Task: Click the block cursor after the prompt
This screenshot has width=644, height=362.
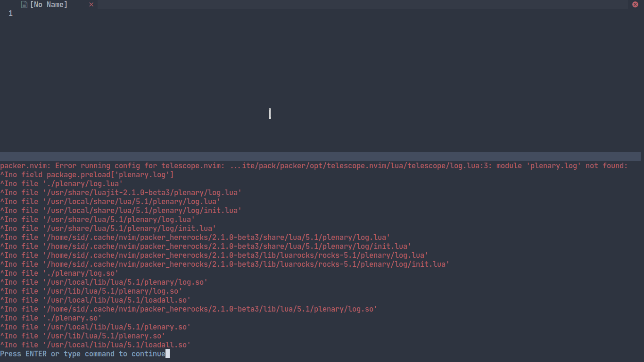Action: [x=167, y=354]
